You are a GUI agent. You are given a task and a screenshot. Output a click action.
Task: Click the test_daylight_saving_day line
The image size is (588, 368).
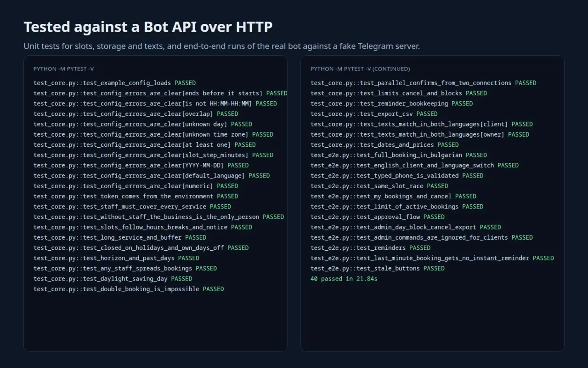pos(113,279)
